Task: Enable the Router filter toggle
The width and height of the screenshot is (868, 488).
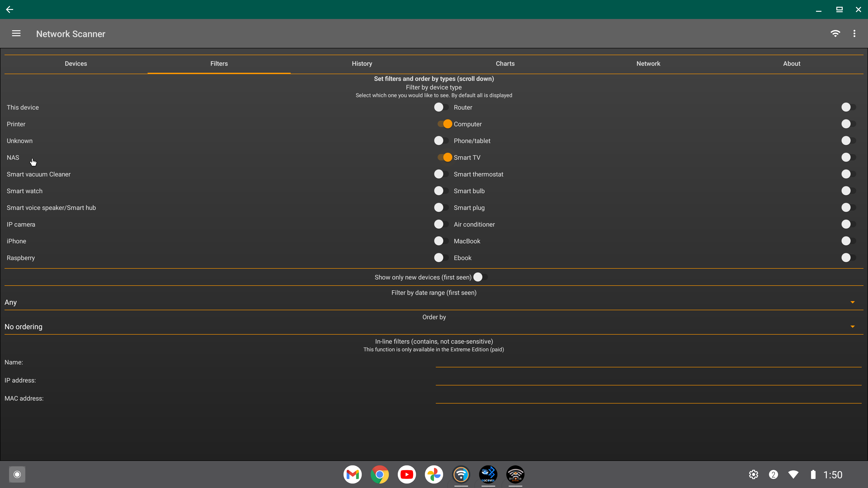Action: point(848,107)
